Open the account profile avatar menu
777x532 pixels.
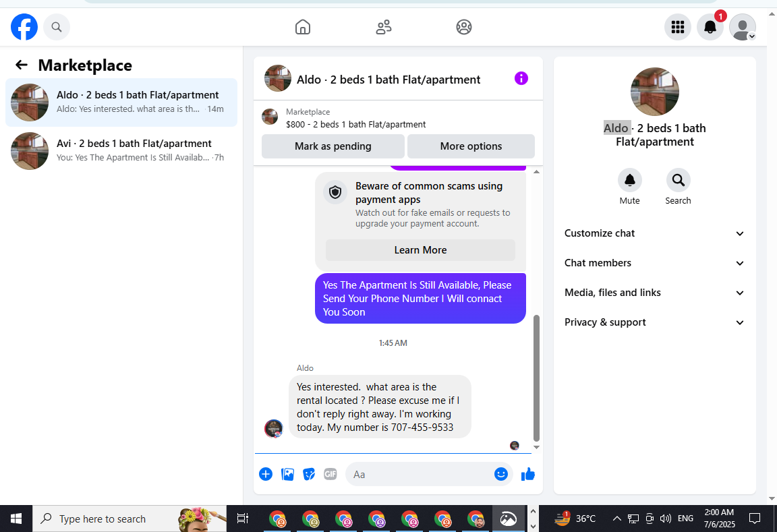(743, 27)
